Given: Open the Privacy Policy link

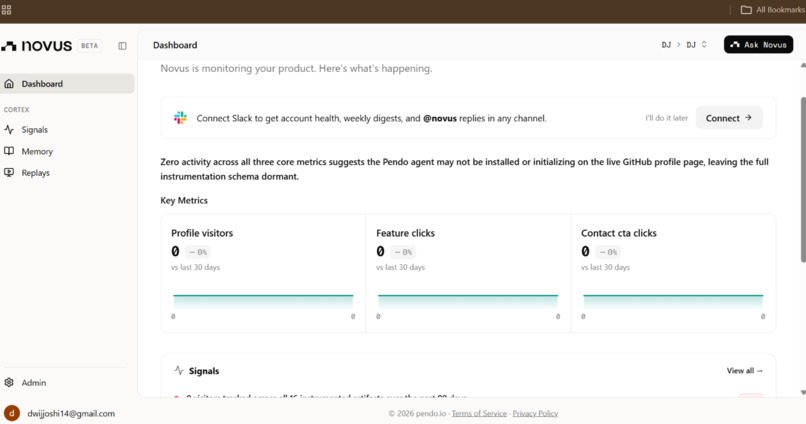Looking at the screenshot, I should tap(535, 413).
